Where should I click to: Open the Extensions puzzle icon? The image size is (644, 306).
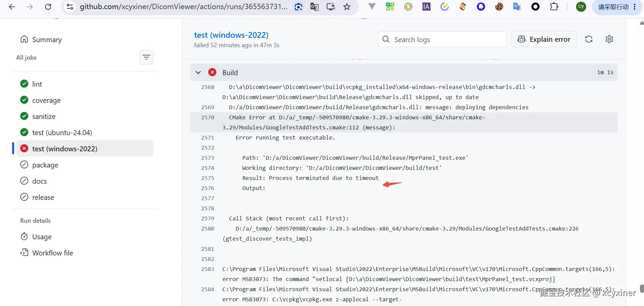coord(554,7)
